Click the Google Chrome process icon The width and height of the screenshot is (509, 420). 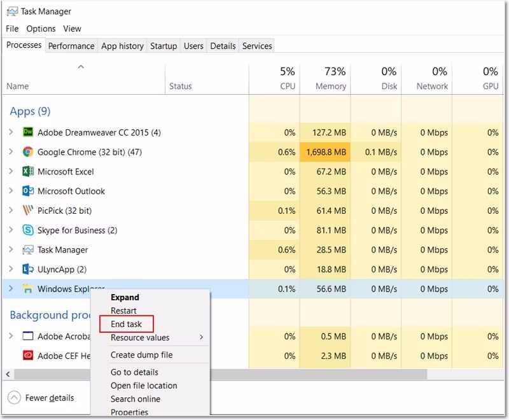coord(28,152)
